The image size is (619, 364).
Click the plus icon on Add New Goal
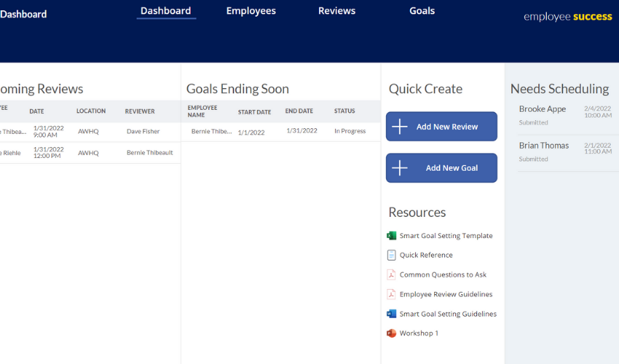[400, 168]
